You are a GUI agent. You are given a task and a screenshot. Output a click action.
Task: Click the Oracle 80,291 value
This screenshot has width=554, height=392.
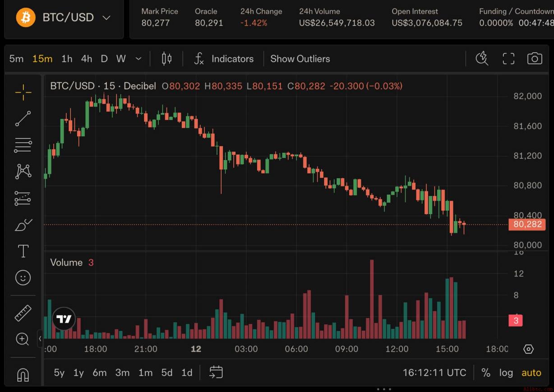click(209, 23)
